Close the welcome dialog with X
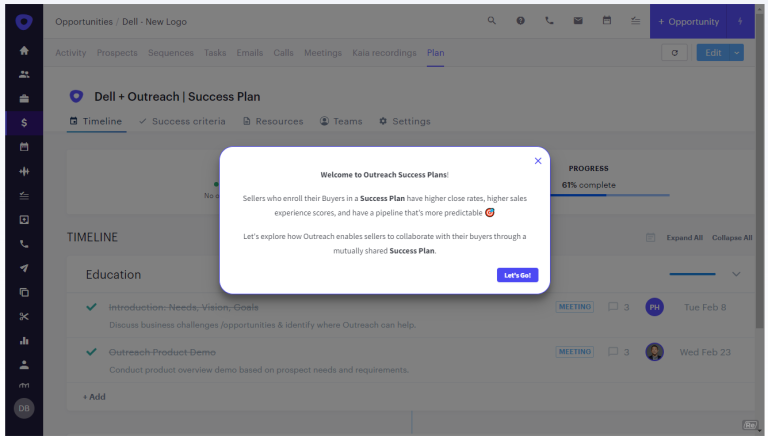This screenshot has width=768, height=440. click(x=538, y=160)
